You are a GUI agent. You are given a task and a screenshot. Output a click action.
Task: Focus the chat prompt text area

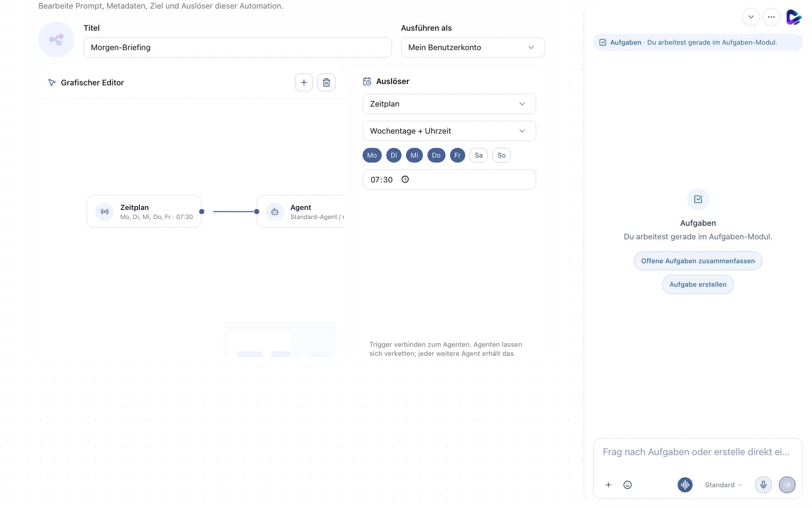coord(697,452)
